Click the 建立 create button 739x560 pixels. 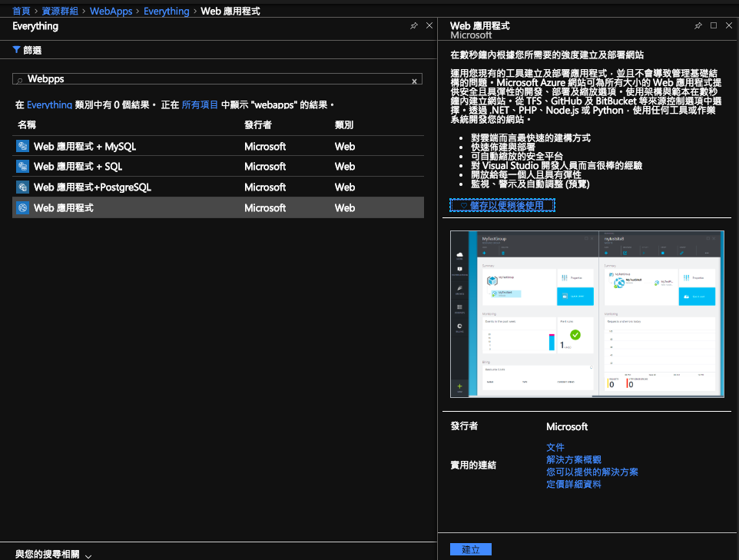pos(471,549)
